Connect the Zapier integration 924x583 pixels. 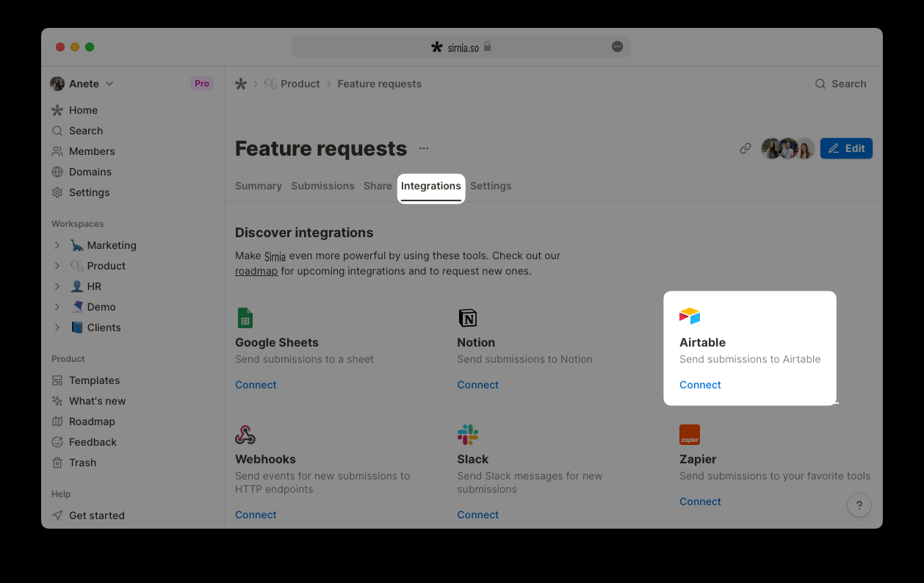(700, 501)
